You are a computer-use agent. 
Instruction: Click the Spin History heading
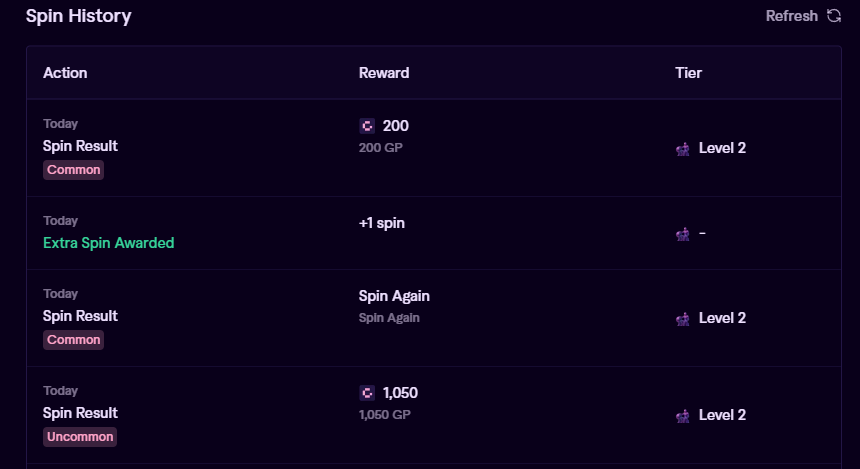(x=78, y=16)
